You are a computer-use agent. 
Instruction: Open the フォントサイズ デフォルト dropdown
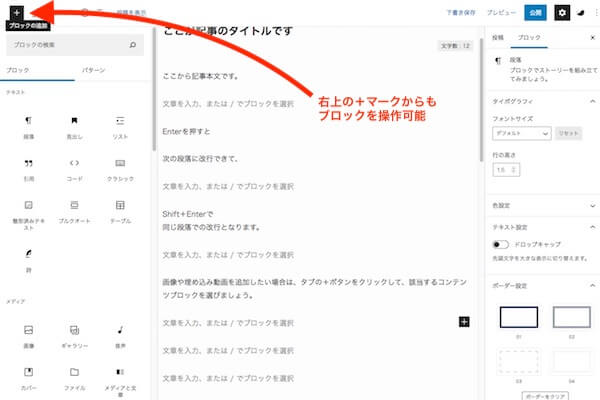[522, 133]
